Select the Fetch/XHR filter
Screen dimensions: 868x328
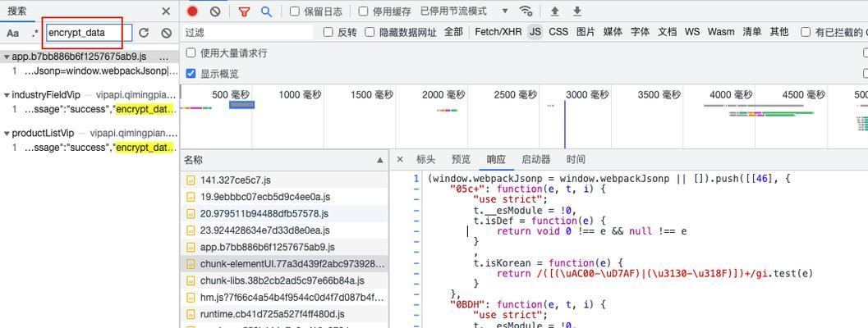(x=498, y=32)
